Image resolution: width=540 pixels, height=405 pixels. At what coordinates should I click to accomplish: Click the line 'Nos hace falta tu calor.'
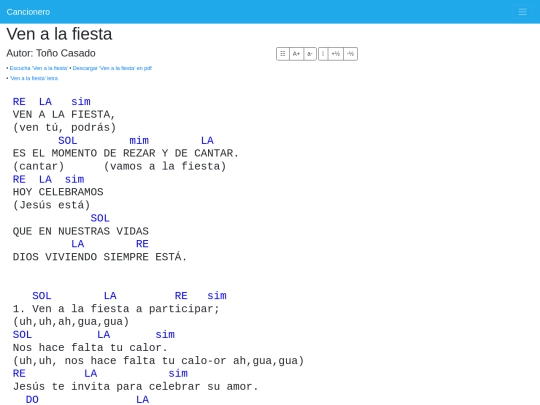(90, 347)
